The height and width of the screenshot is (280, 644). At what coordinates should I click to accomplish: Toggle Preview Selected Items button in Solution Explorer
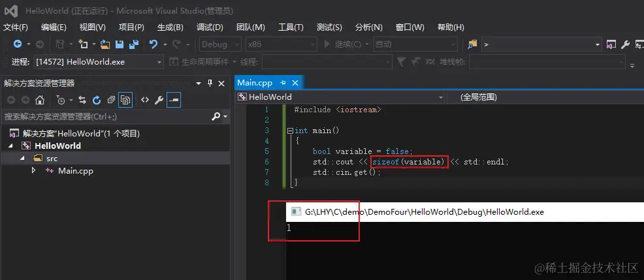click(174, 100)
